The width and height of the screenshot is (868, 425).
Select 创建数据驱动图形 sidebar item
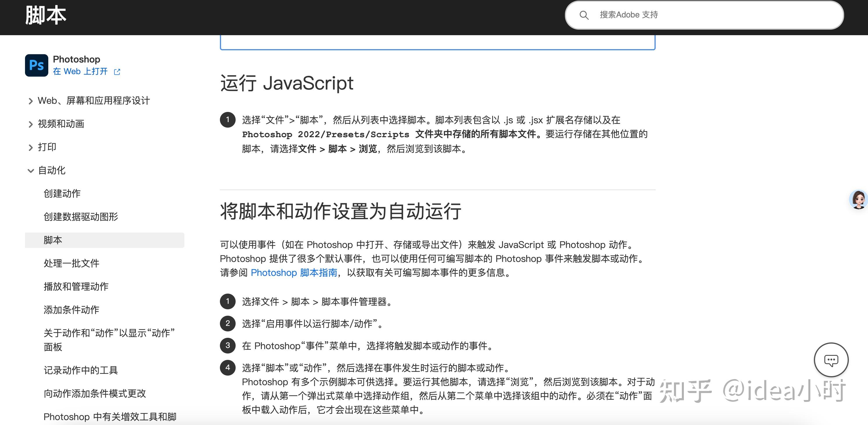(x=81, y=217)
